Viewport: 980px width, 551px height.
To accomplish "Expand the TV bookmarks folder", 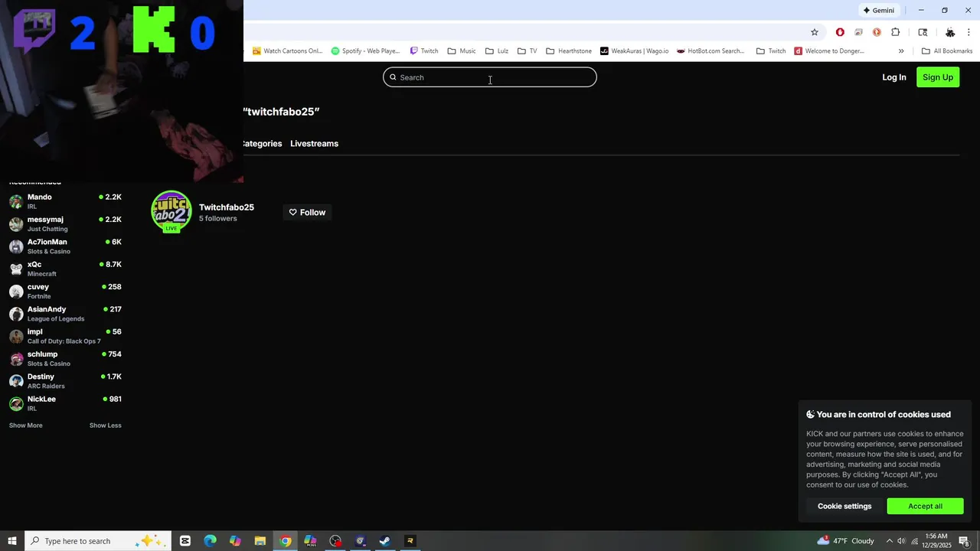I will [x=528, y=51].
